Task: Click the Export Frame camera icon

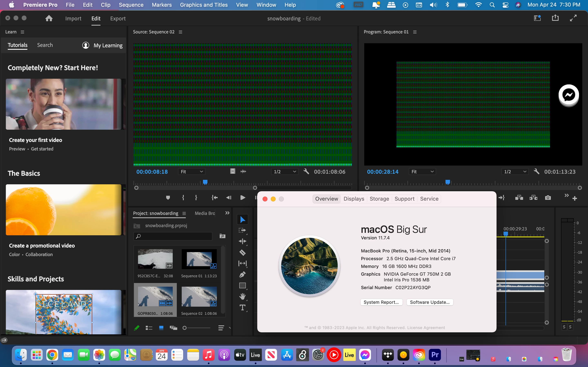Action: click(x=548, y=198)
